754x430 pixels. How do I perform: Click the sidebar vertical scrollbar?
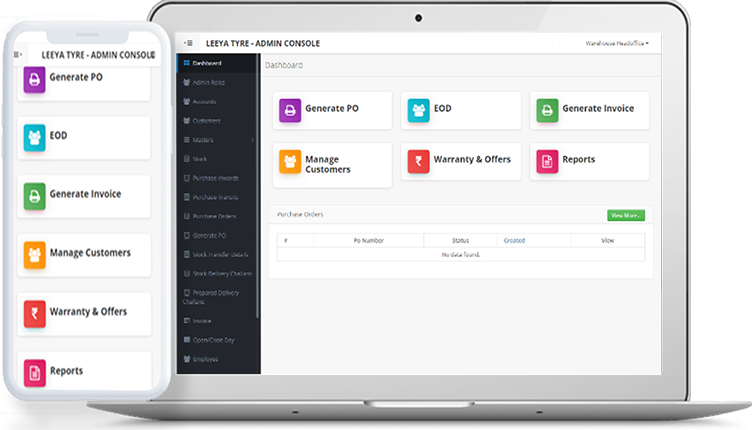pos(258,200)
